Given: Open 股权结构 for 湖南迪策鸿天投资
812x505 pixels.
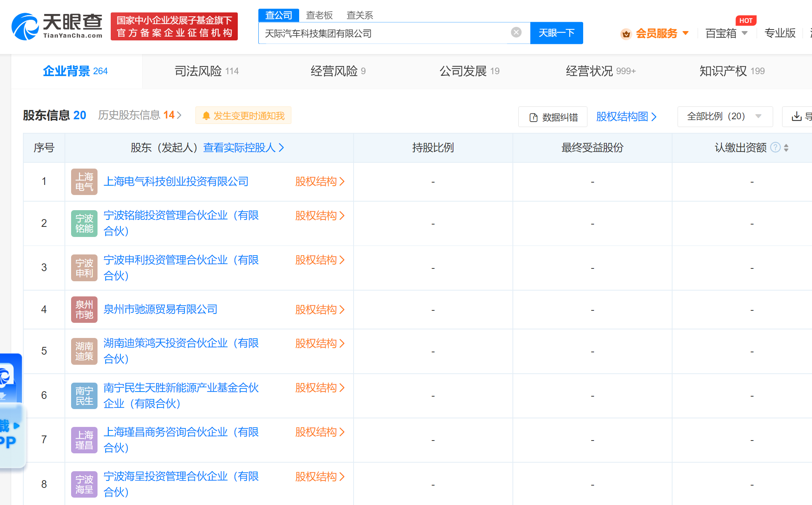Looking at the screenshot, I should coord(320,343).
